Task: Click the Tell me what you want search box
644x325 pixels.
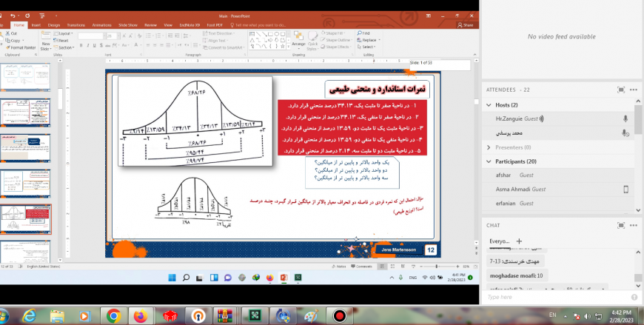Action: point(258,25)
